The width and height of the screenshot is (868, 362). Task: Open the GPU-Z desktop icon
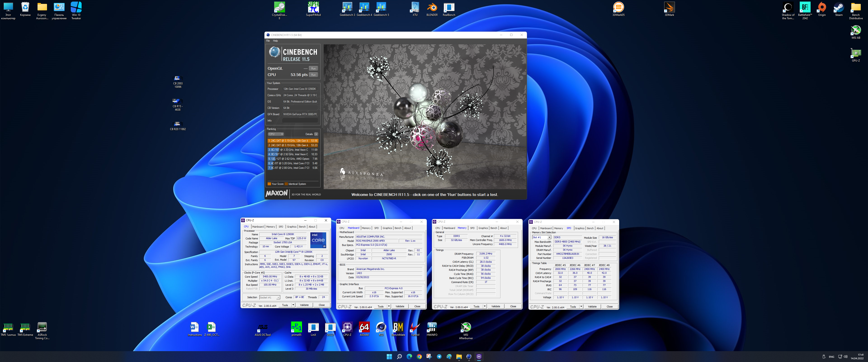pos(856,55)
